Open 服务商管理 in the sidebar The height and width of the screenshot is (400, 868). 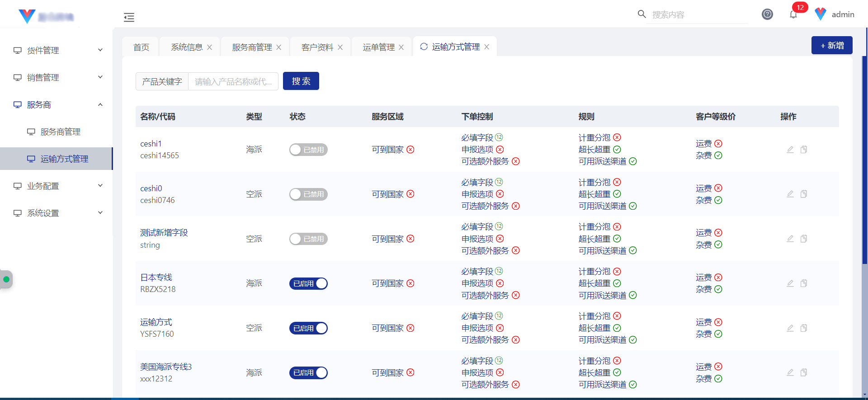coord(57,132)
